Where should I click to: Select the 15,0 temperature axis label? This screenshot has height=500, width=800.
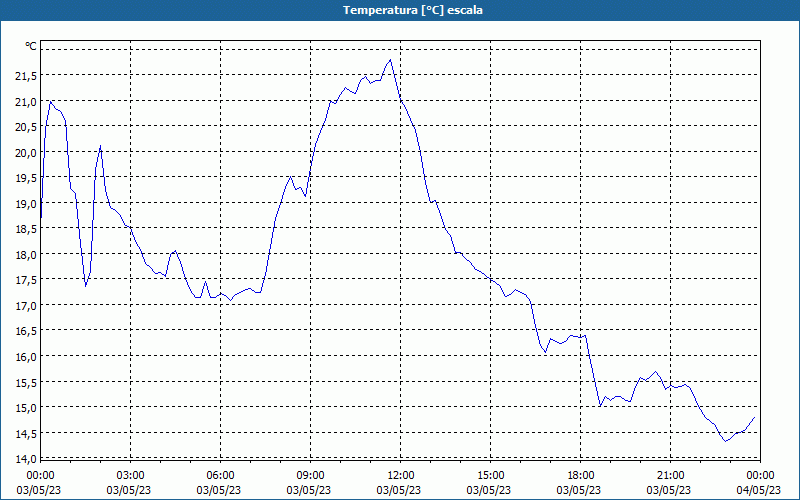click(x=26, y=408)
